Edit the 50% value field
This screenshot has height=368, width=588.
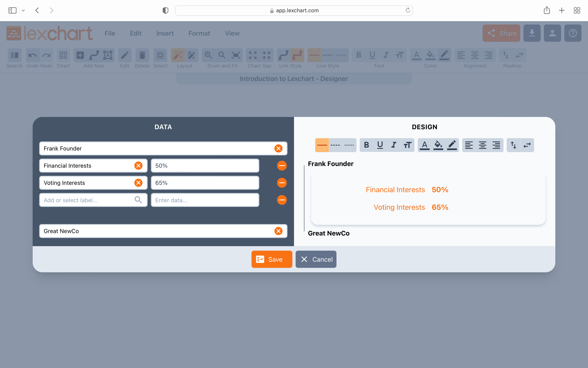tap(205, 166)
